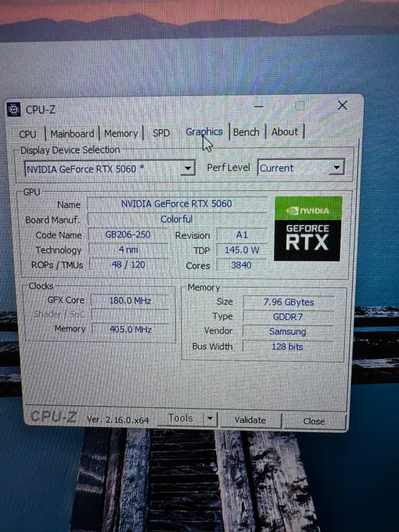Screen dimensions: 399x532
Task: Open the Memory tab
Action: tap(121, 133)
